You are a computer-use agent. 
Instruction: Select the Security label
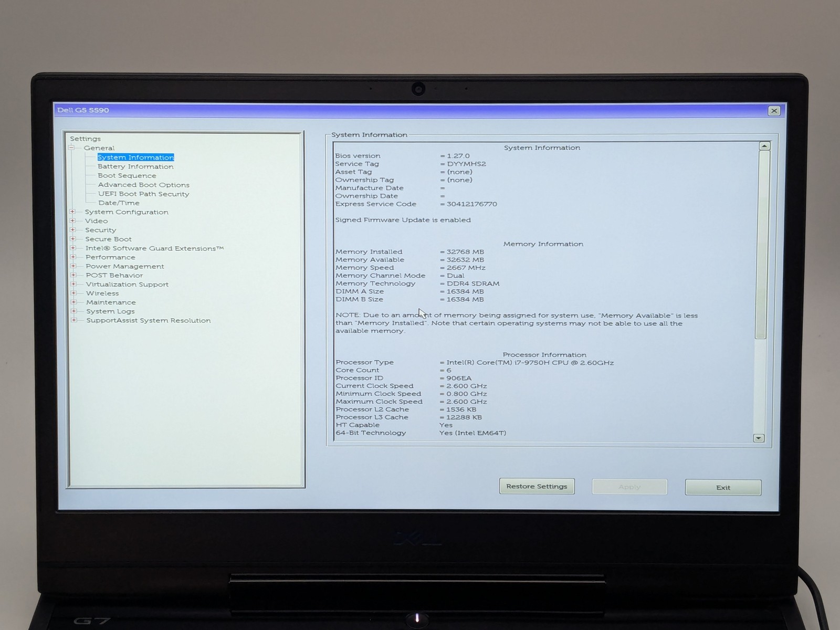pos(100,230)
